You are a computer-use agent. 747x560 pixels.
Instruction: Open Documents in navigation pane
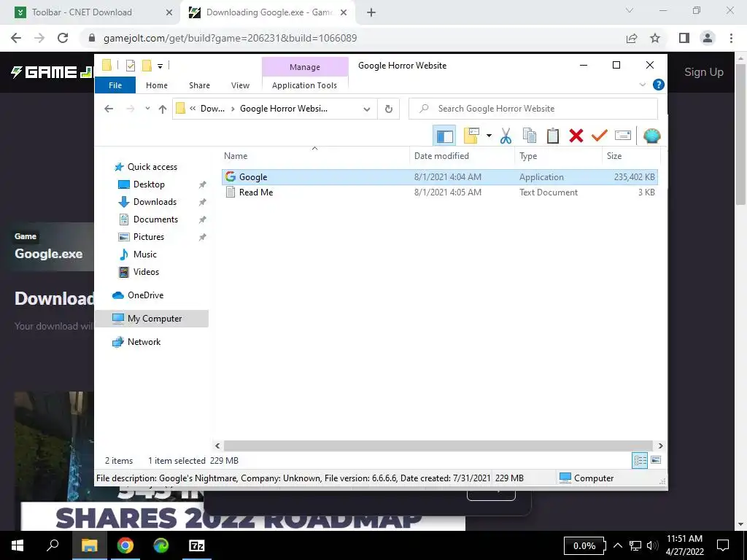(x=155, y=219)
